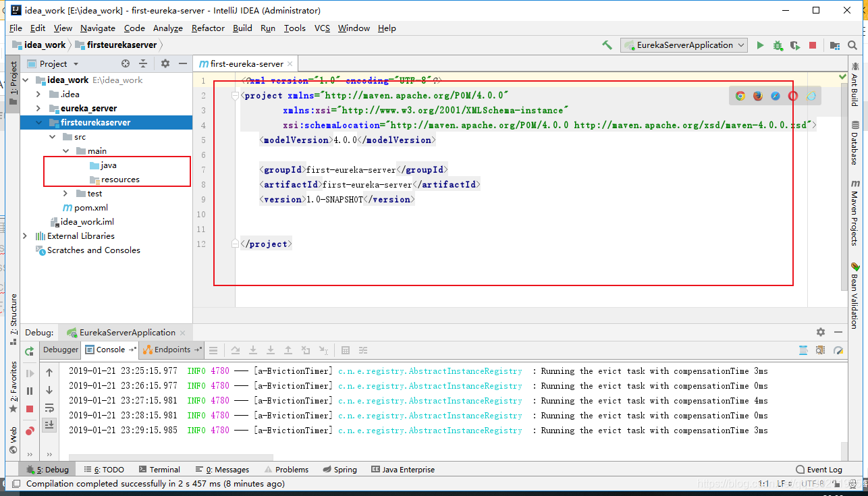The width and height of the screenshot is (868, 496).
Task: Expand External Libraries node
Action: pyautogui.click(x=26, y=236)
